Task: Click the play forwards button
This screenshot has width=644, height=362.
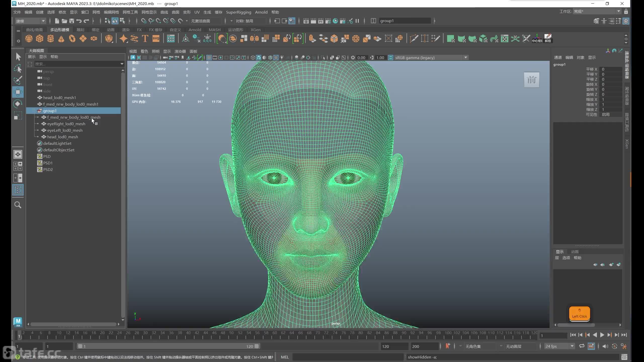Action: [602, 335]
